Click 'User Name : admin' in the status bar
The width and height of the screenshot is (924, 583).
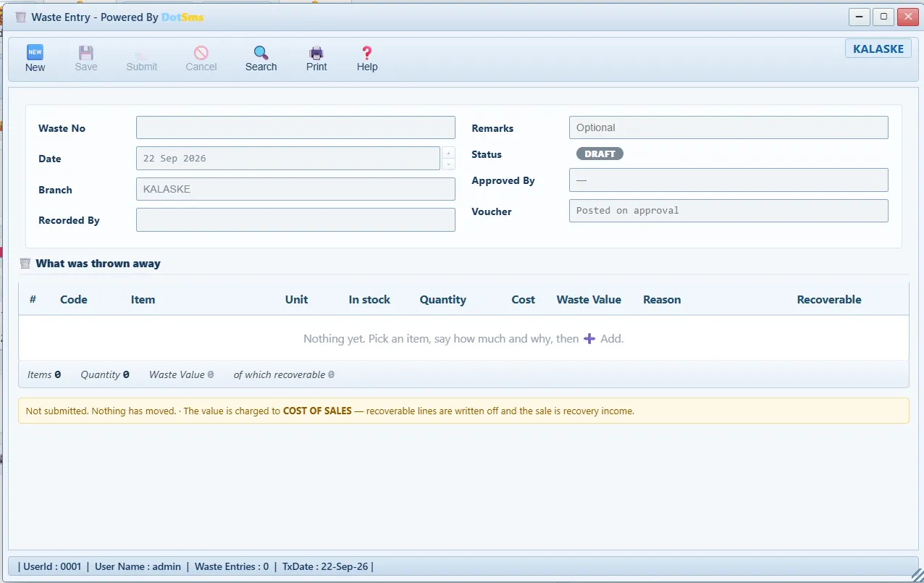click(x=138, y=566)
